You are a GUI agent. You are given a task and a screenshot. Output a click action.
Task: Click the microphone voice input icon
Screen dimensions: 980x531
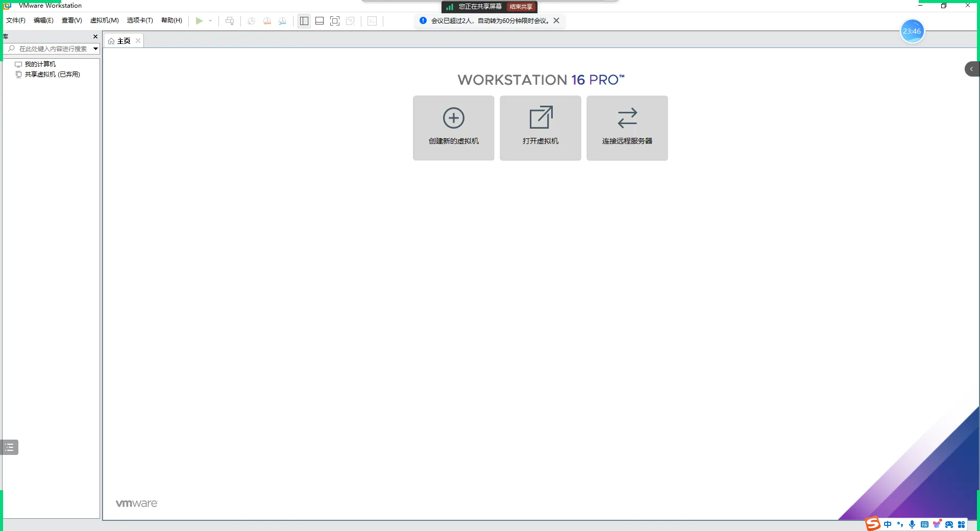pos(912,524)
